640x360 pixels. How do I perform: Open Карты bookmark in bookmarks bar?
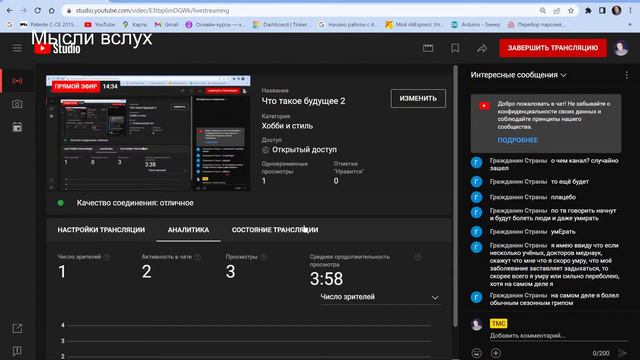[135, 25]
